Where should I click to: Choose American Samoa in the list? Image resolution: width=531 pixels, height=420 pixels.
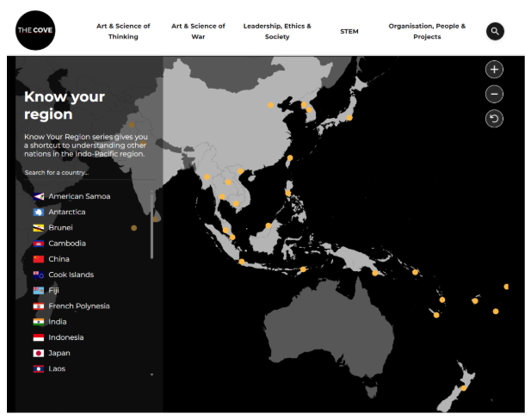[79, 196]
